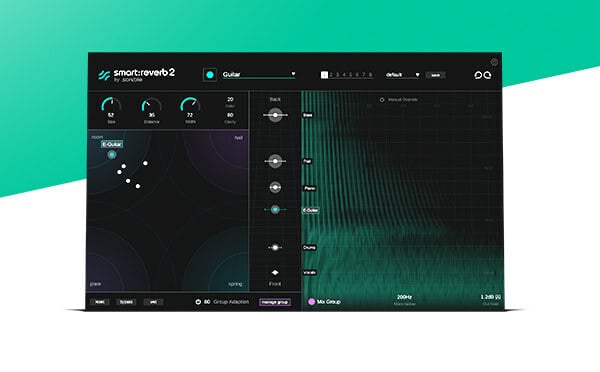
Task: Open settings via the gear icon
Action: [x=494, y=62]
